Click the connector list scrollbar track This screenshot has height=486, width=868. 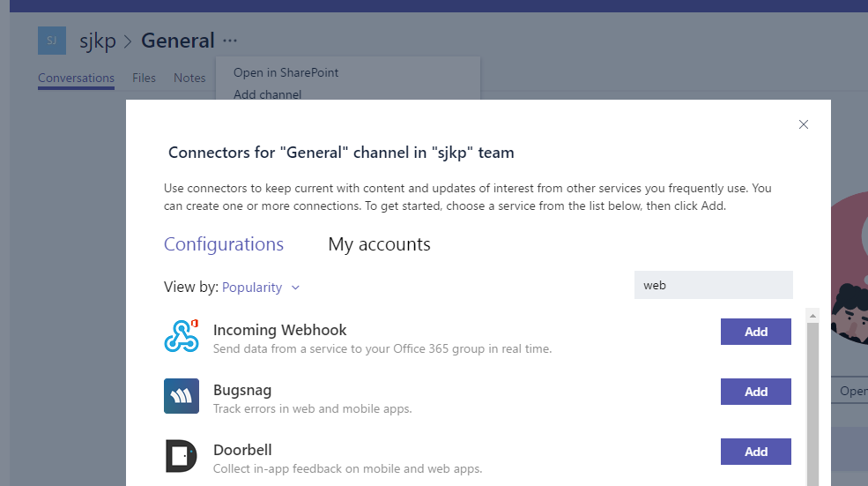tap(812, 406)
